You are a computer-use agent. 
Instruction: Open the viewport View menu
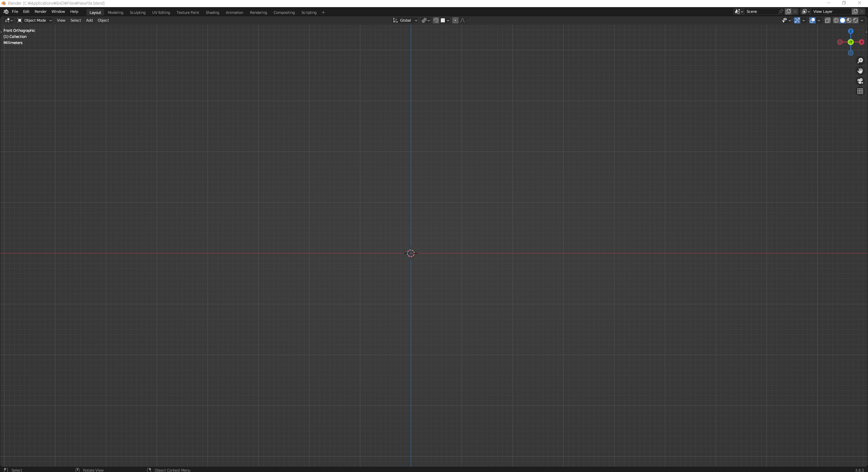click(61, 20)
